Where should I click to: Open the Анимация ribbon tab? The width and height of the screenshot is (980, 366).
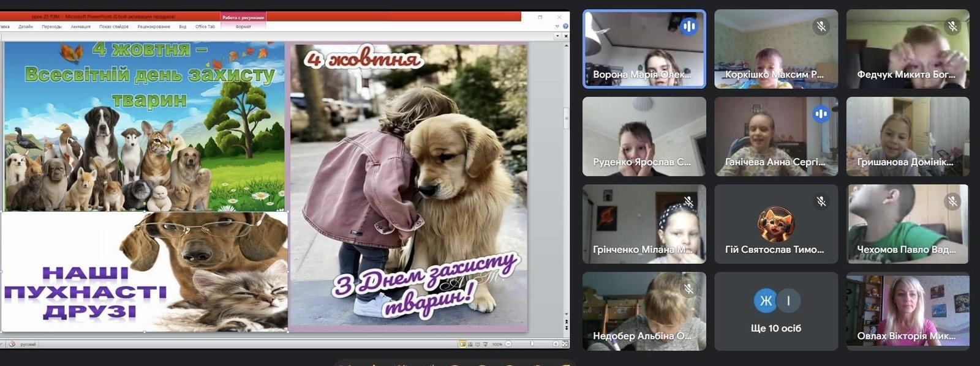click(x=80, y=27)
